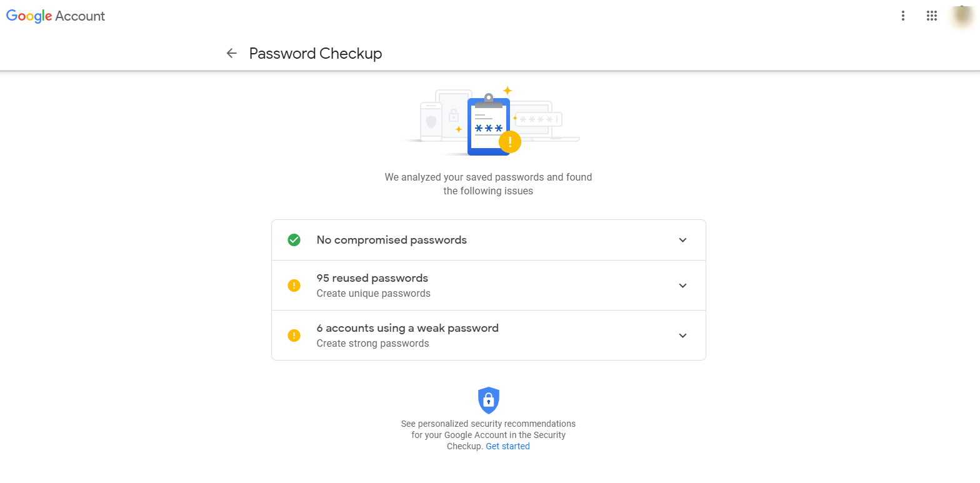Open the Get started Security Checkup link
Viewport: 980px width, 483px height.
(507, 446)
